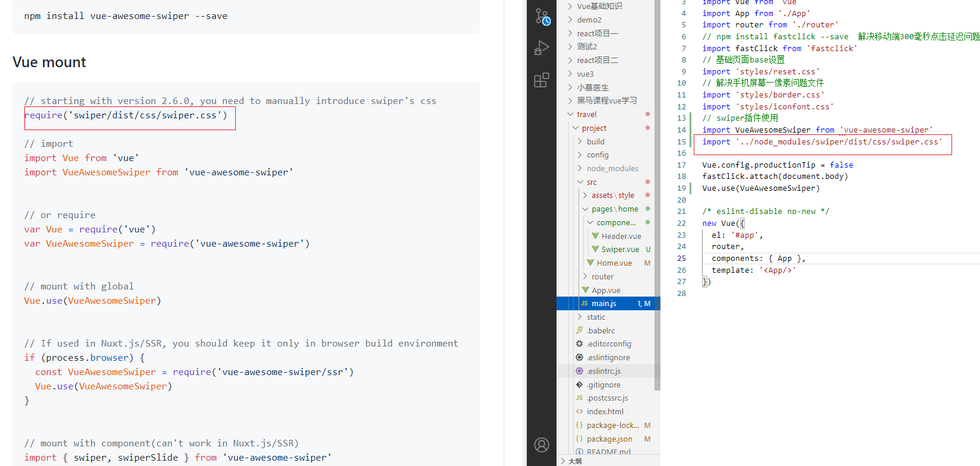Viewport: 980px width, 466px height.
Task: Expand the Vue基础知识 folder
Action: tap(570, 6)
